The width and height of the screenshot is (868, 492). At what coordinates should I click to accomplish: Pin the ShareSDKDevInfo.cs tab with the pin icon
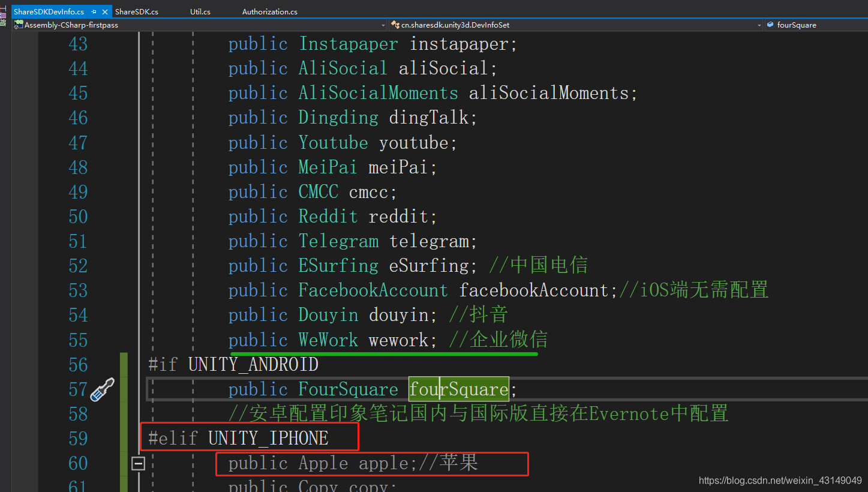(95, 12)
